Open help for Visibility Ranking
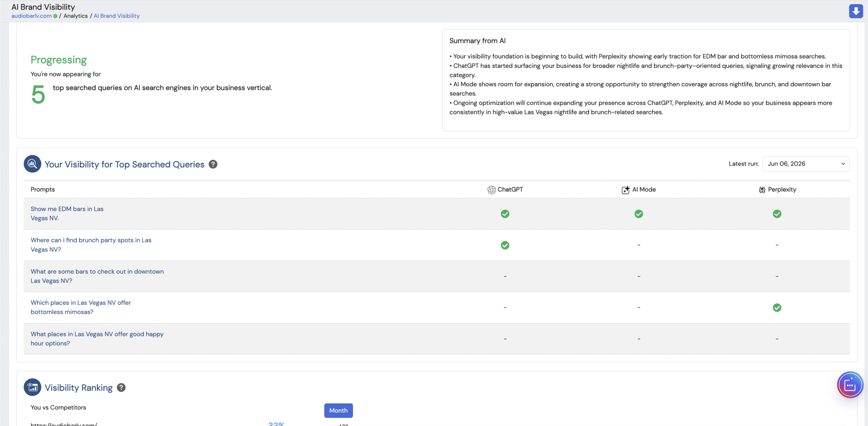This screenshot has height=426, width=868. click(x=121, y=388)
